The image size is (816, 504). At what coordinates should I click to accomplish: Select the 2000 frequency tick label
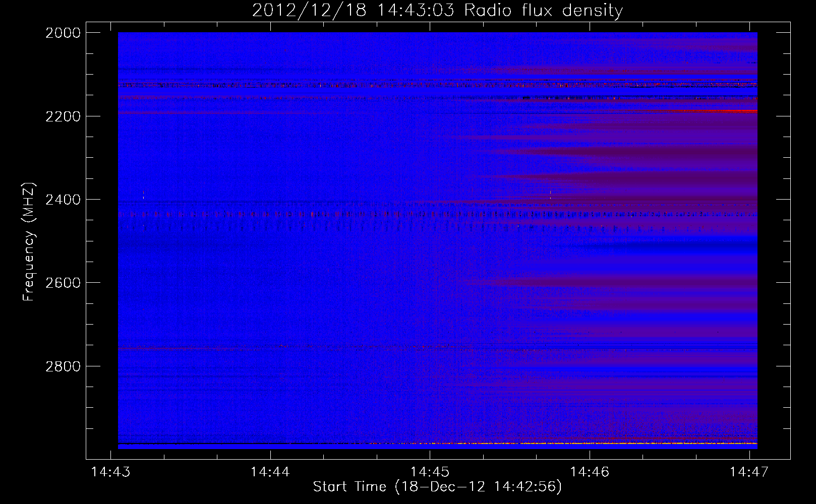[63, 33]
